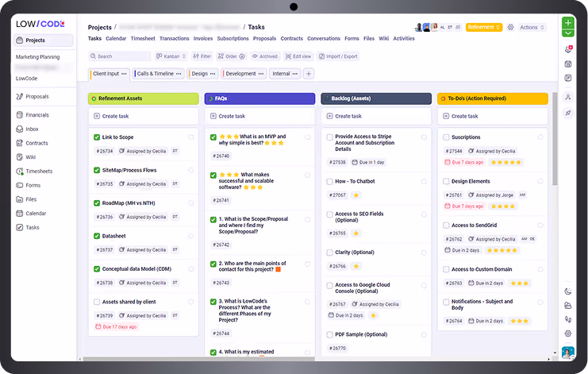Viewport: 588px width, 374px height.
Task: Check the Suscriptions task checkbox
Action: 446,137
